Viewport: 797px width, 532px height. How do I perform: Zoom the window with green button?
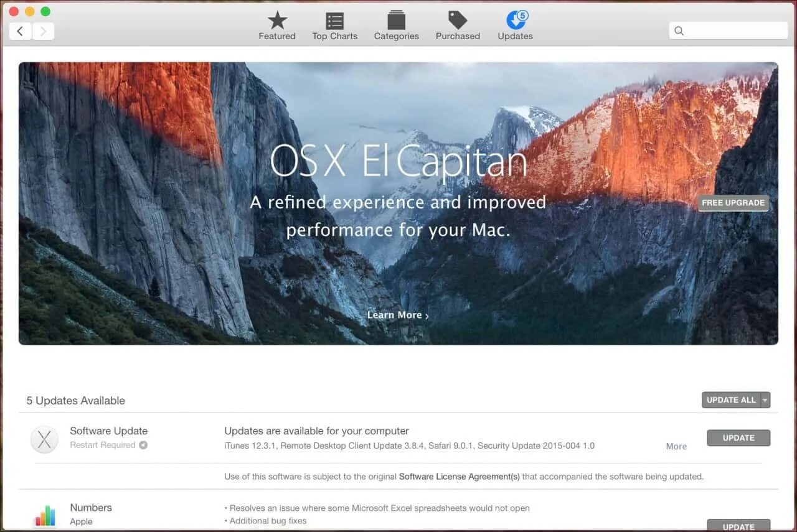[x=45, y=12]
